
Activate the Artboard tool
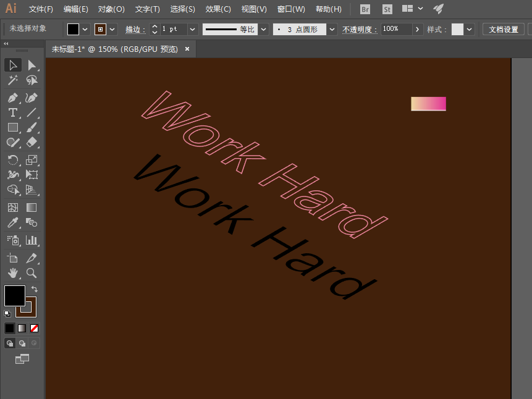coord(13,258)
